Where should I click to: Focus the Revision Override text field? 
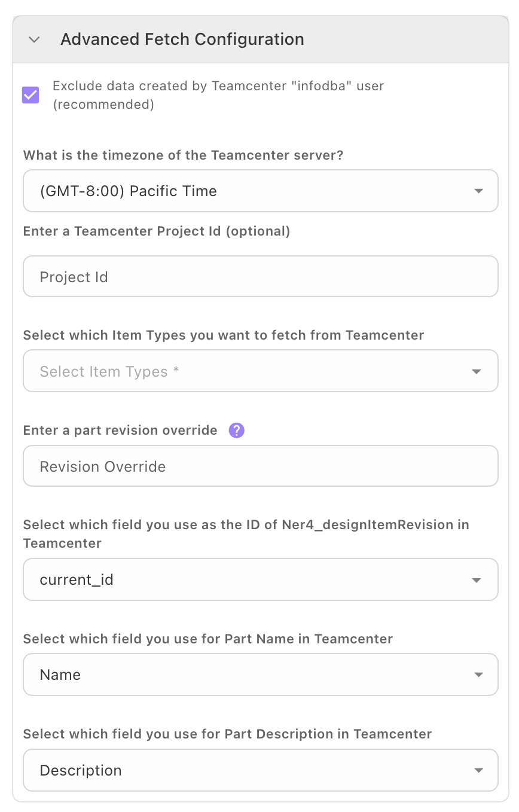tap(260, 466)
